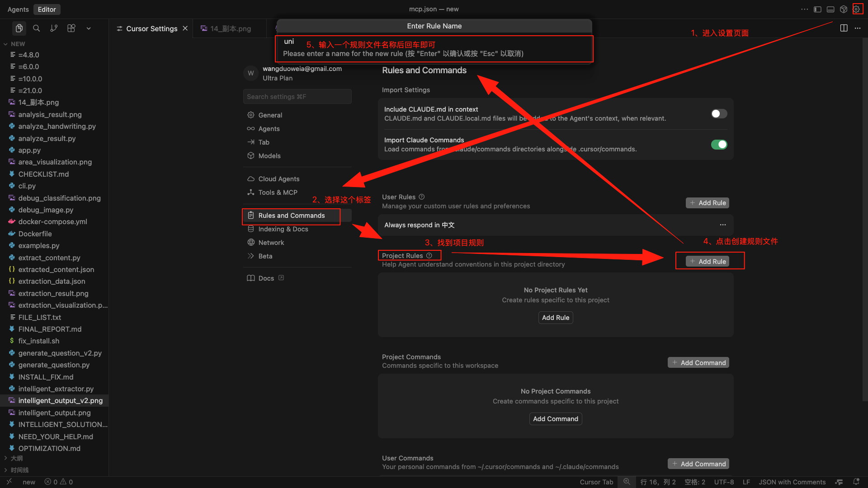868x488 pixels.
Task: Open the extensions icon in sidebar
Action: pyautogui.click(x=71, y=28)
